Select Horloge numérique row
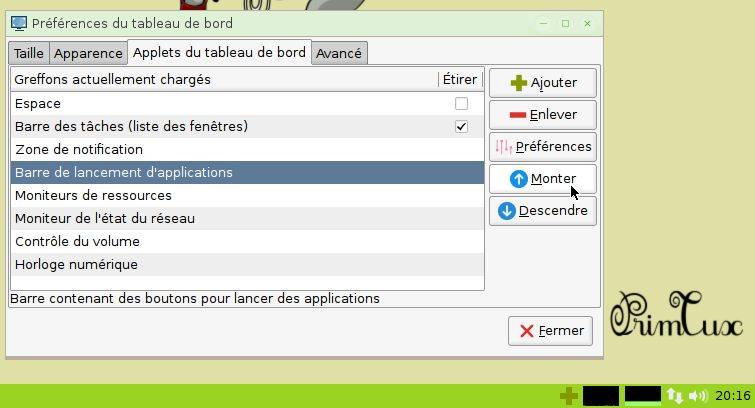 (247, 264)
